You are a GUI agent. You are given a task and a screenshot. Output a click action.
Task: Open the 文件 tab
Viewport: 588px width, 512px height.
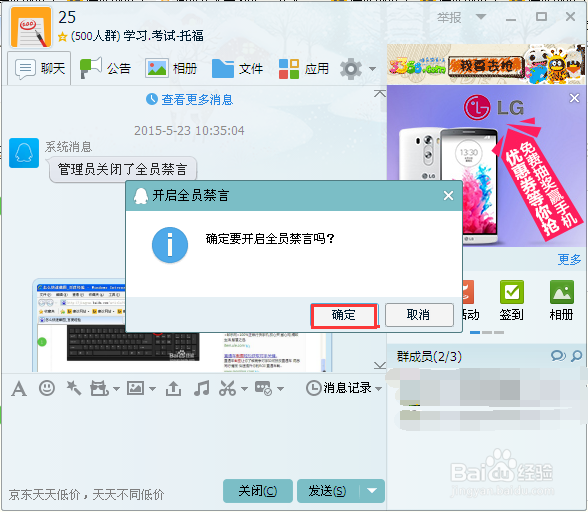(x=237, y=68)
